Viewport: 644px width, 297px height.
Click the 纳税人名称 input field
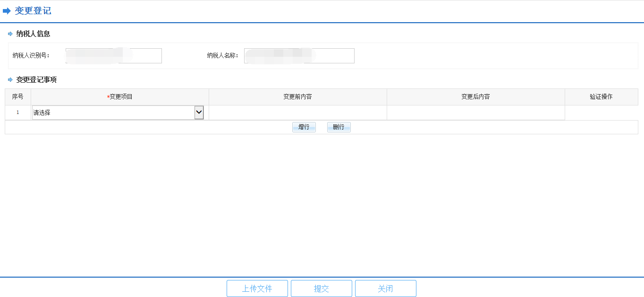(x=299, y=55)
